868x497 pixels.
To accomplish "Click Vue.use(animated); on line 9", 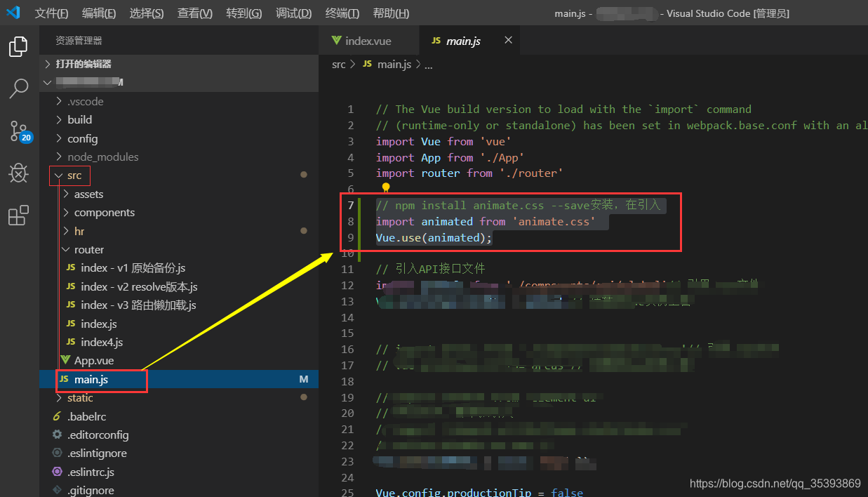I will pos(434,237).
